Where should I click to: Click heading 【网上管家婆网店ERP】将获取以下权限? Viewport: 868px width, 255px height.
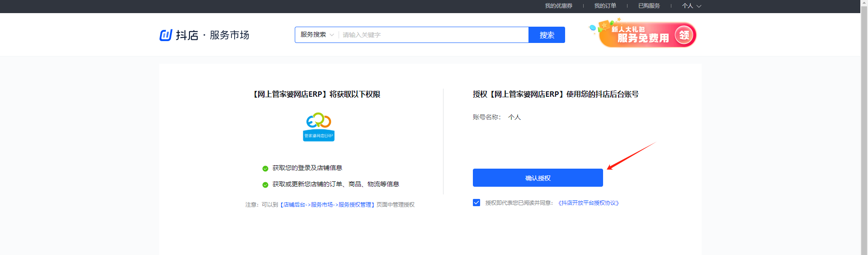(x=316, y=94)
